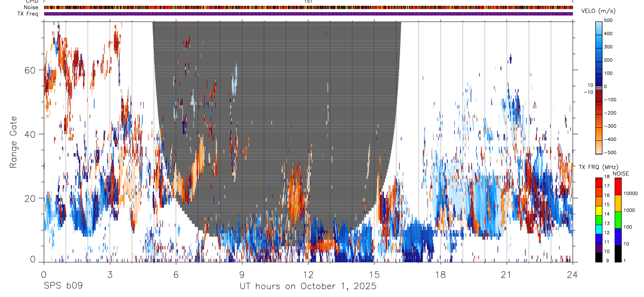Click the 'UT hours on October 1, 2025' title

coord(308,287)
